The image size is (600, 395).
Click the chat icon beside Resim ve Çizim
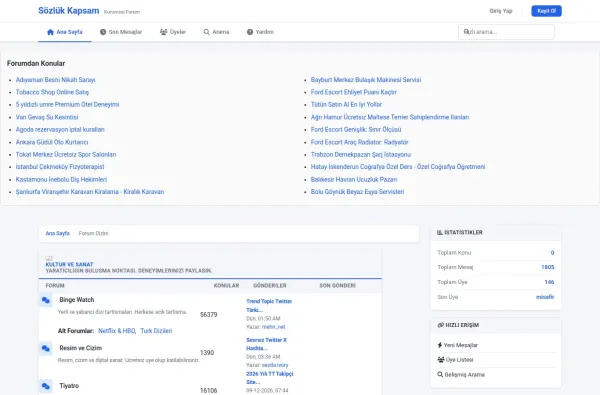click(46, 348)
